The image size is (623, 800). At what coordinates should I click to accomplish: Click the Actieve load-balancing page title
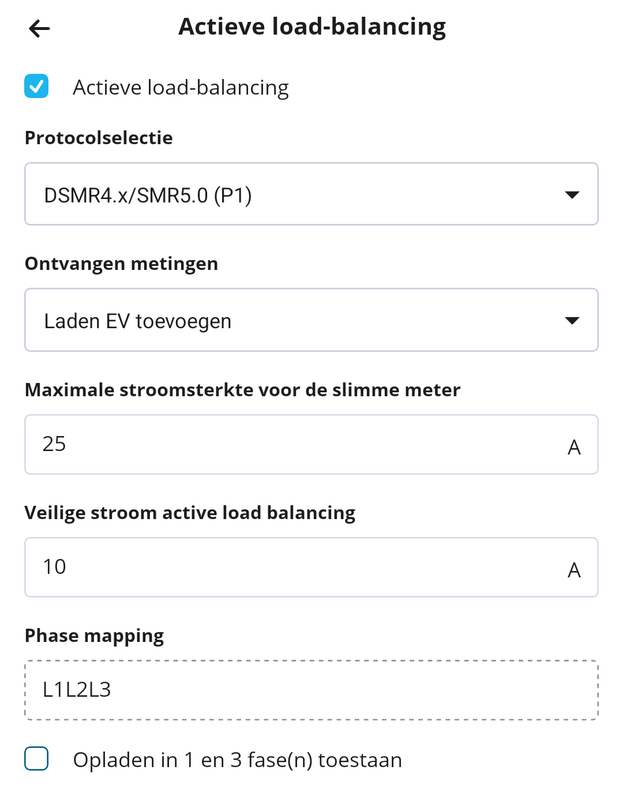[x=311, y=27]
